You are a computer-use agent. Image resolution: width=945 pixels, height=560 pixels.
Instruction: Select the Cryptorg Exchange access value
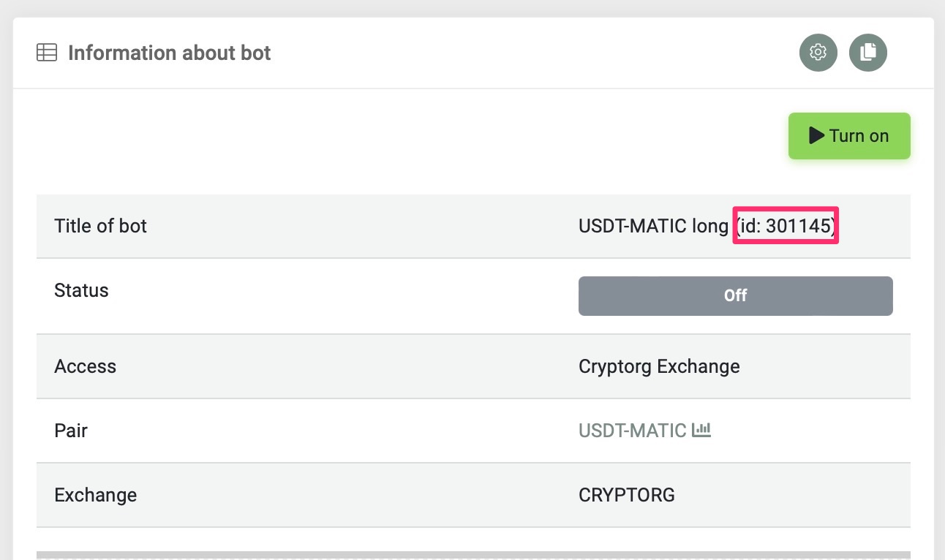pyautogui.click(x=658, y=366)
